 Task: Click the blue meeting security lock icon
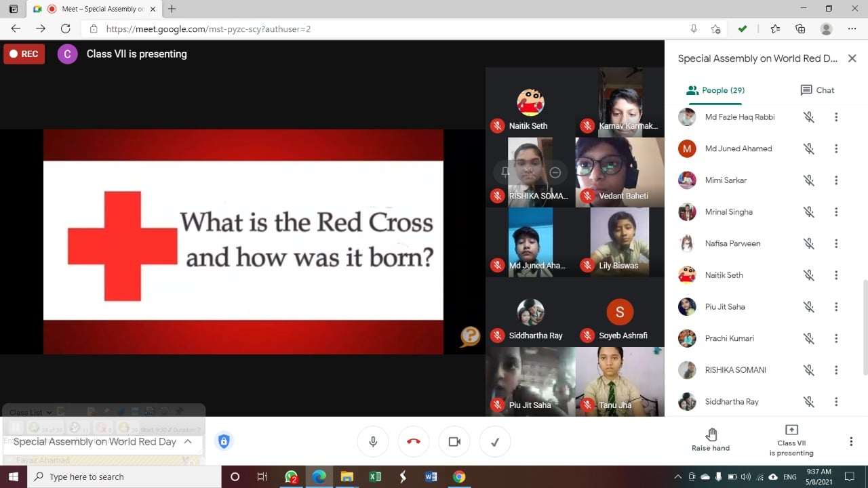[x=224, y=441]
